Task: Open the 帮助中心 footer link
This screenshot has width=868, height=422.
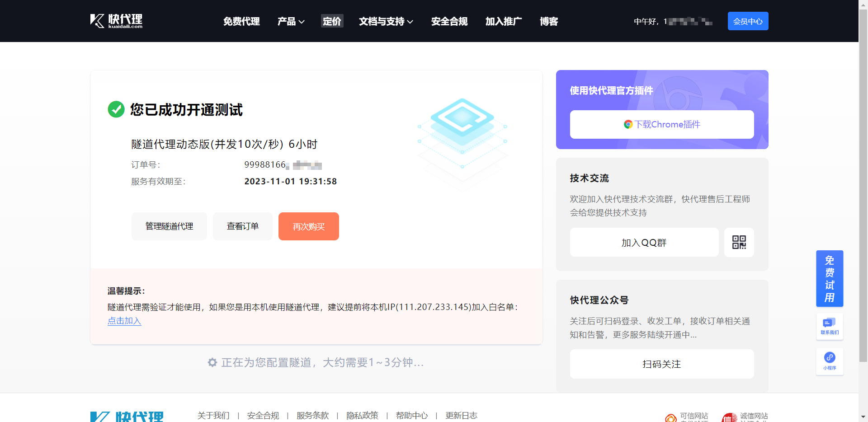Action: [x=412, y=416]
